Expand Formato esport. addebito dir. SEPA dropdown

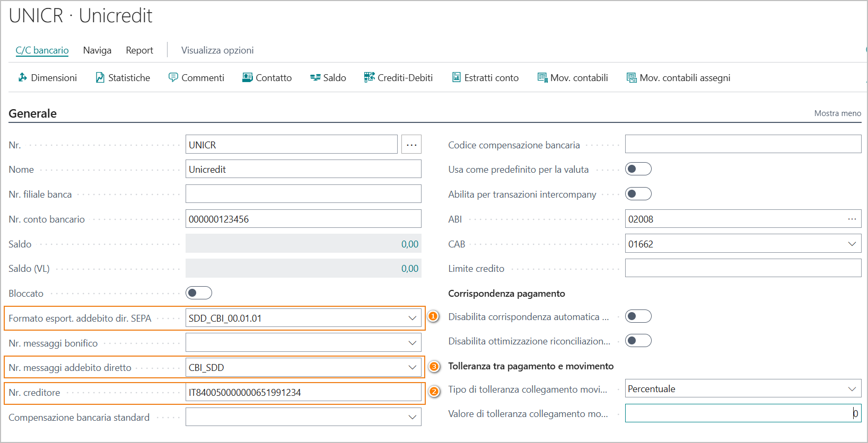click(x=412, y=318)
